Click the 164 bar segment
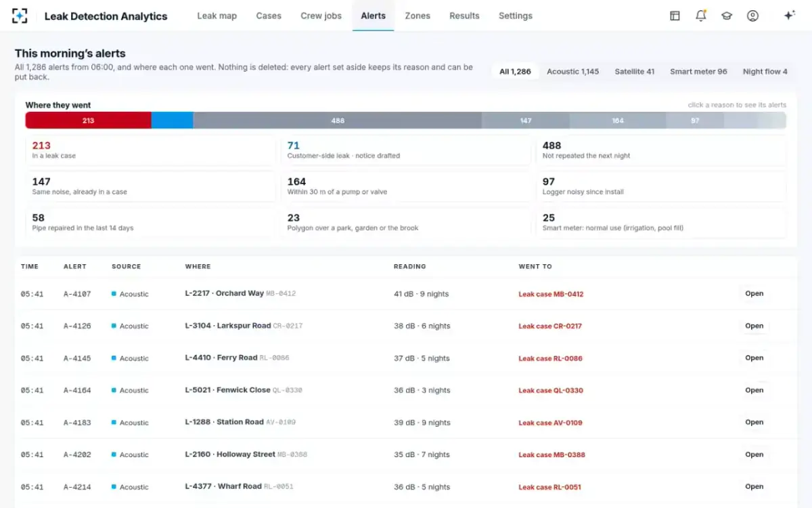This screenshot has height=508, width=812. 618,121
